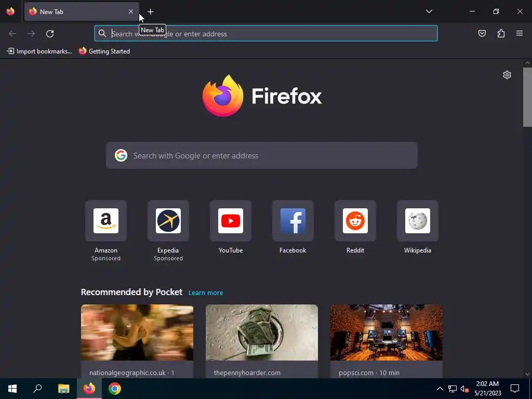Click Import bookmarks in bookmarks bar
Screen dimensions: 532x399
[39, 51]
